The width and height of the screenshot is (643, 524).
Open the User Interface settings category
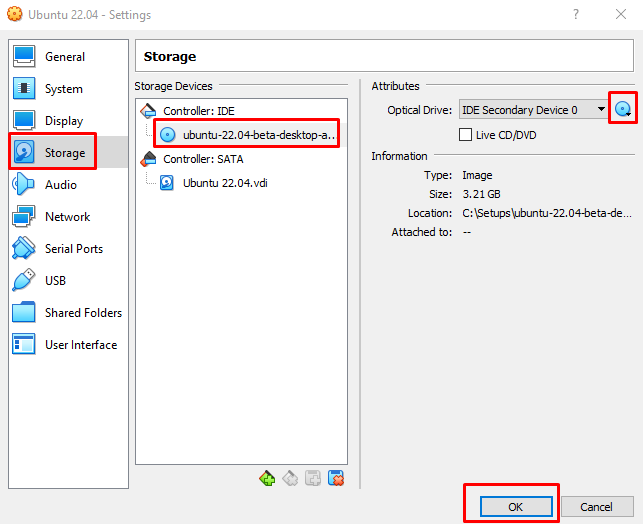point(68,344)
